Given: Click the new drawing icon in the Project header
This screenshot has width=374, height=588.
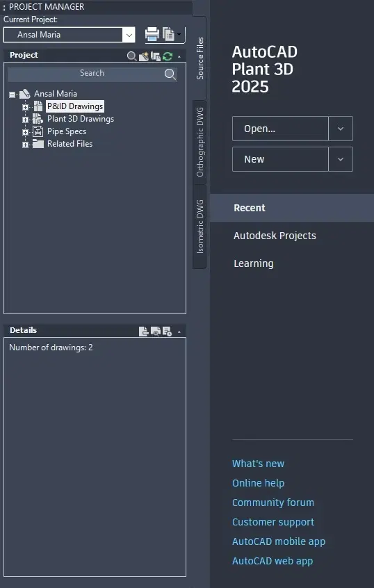Looking at the screenshot, I should click(x=144, y=56).
